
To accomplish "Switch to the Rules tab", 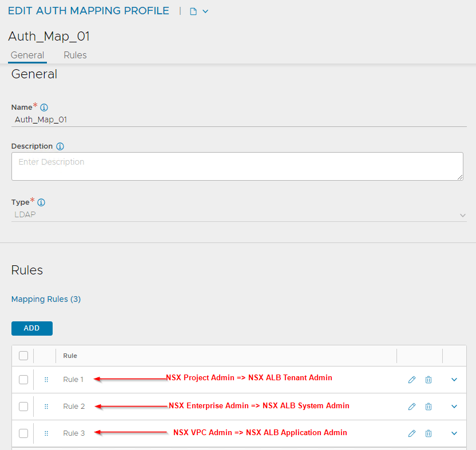I will point(75,55).
